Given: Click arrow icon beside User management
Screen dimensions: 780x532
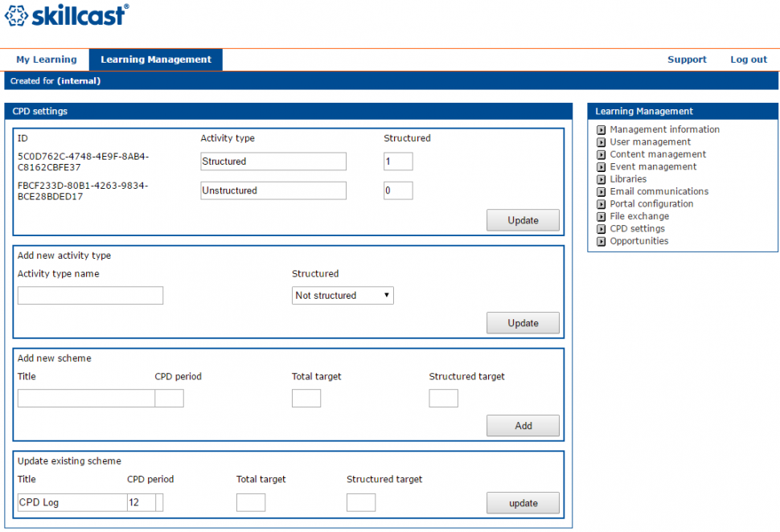Looking at the screenshot, I should [601, 142].
